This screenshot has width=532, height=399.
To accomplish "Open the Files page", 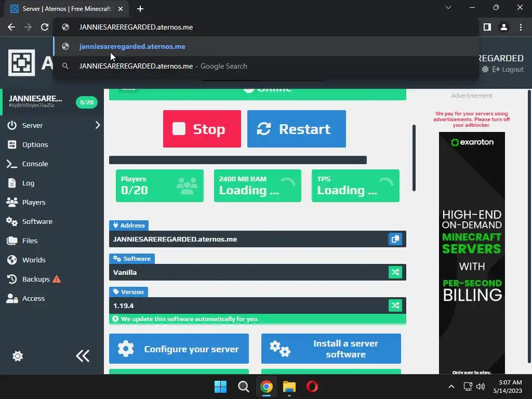I will pyautogui.click(x=30, y=241).
